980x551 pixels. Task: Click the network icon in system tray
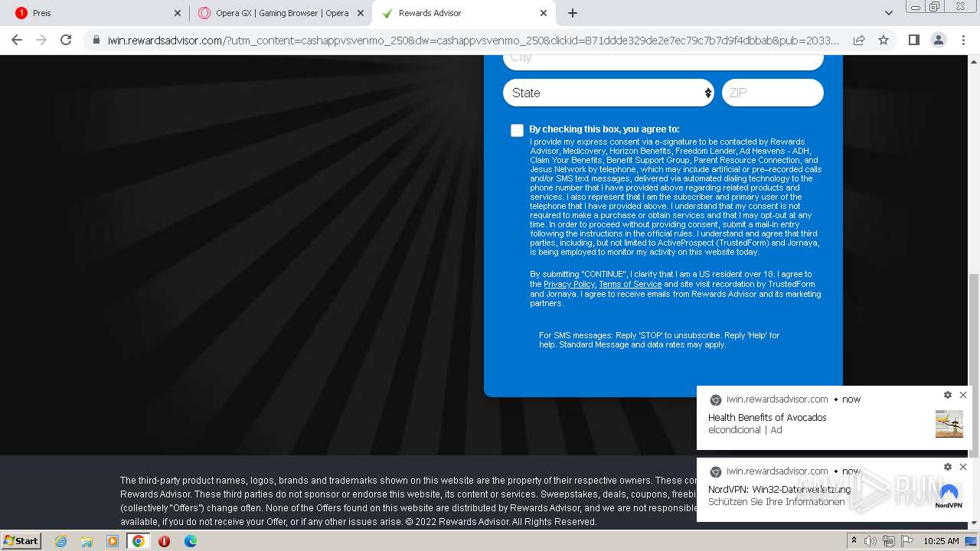889,541
